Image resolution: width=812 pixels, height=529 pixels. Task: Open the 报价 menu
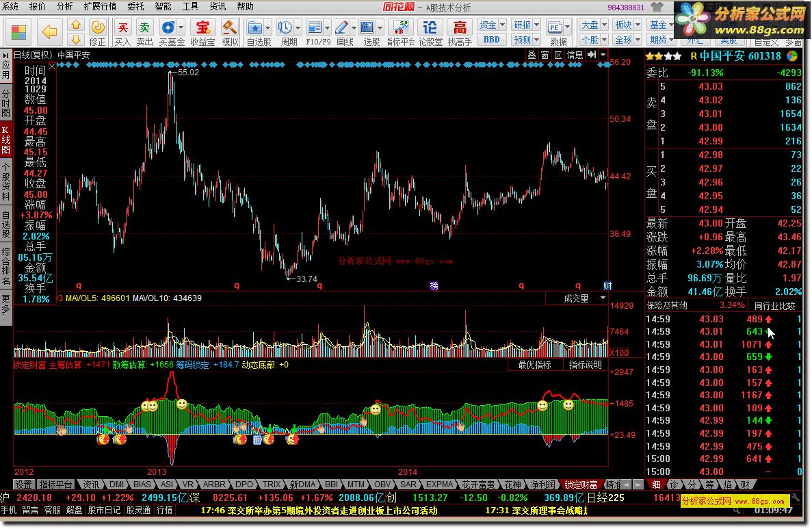(x=38, y=6)
